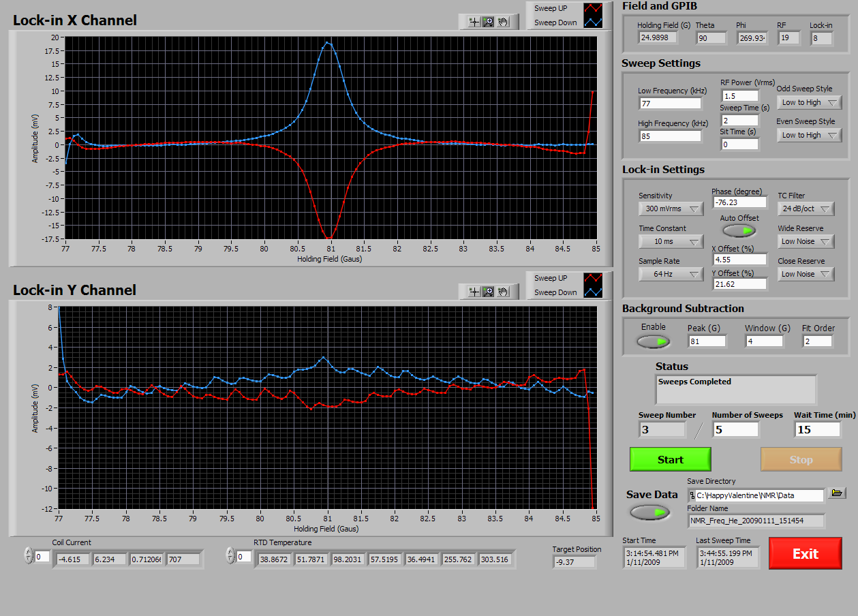Click the Sit Time (s) field
The height and width of the screenshot is (616, 858).
point(740,144)
